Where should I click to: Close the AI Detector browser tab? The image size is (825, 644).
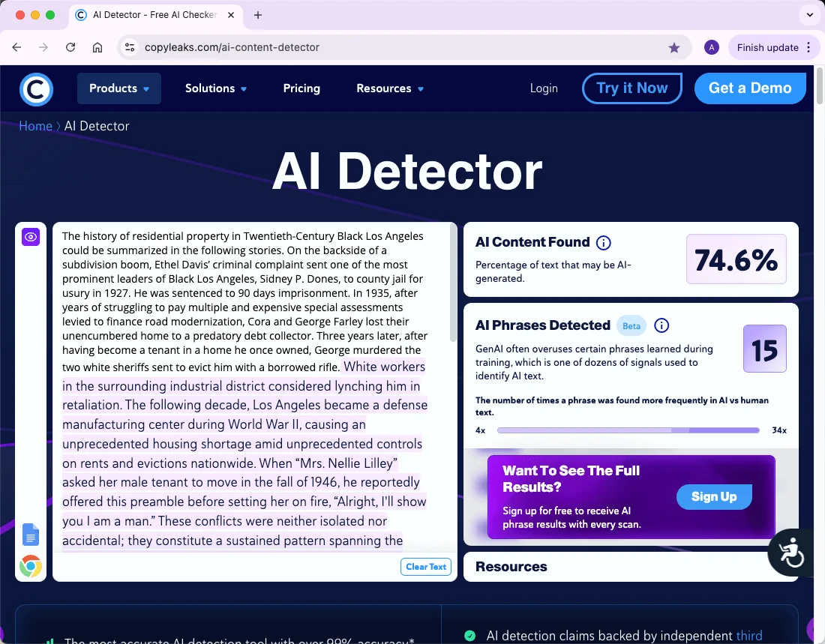(x=230, y=15)
